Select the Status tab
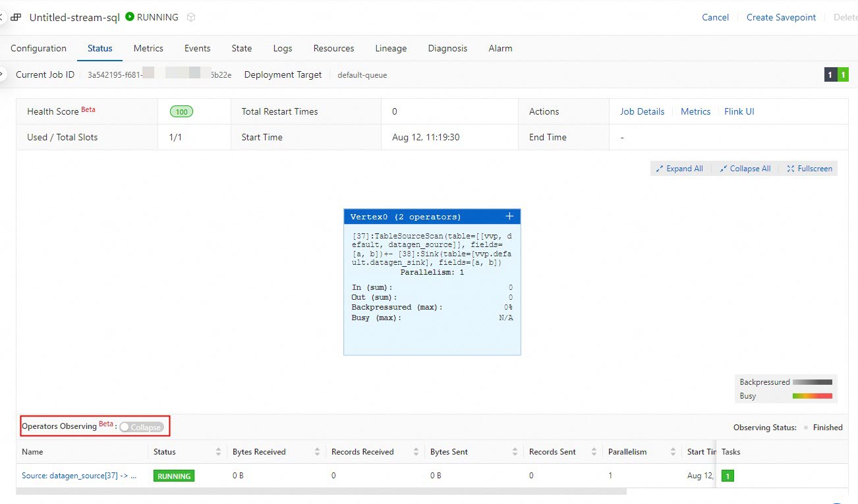This screenshot has height=504, width=858. [100, 48]
